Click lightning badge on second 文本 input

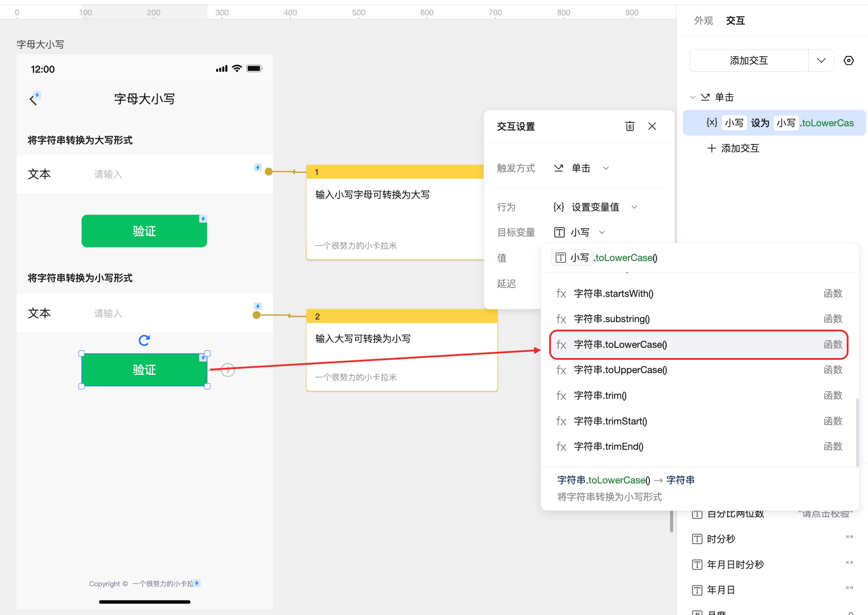(x=257, y=306)
